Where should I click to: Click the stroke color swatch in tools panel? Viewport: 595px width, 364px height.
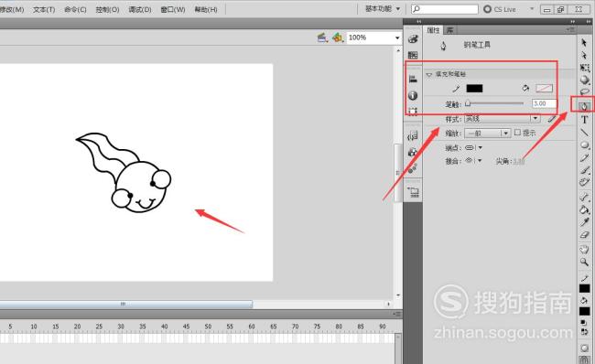(x=584, y=288)
